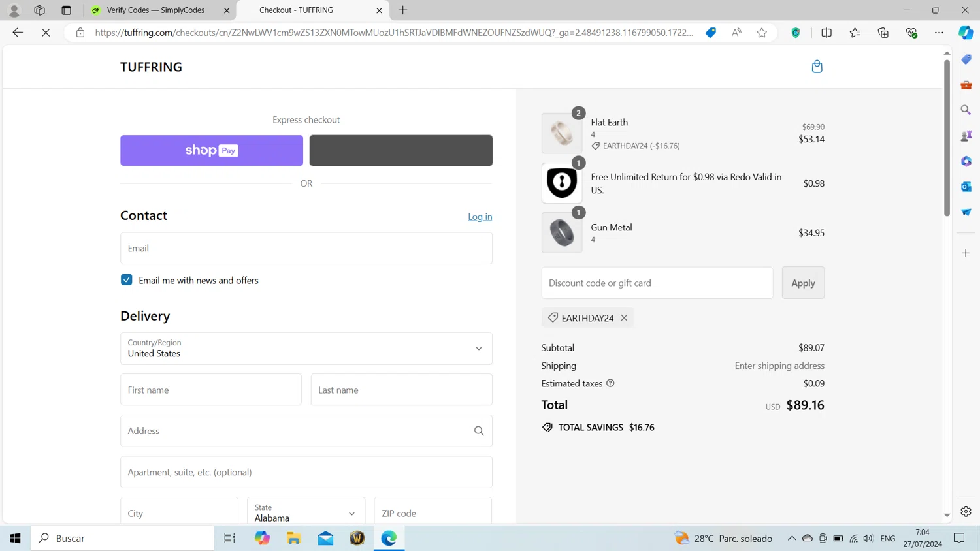Uncheck Email me with news and offers
The image size is (980, 551).
coord(127,280)
